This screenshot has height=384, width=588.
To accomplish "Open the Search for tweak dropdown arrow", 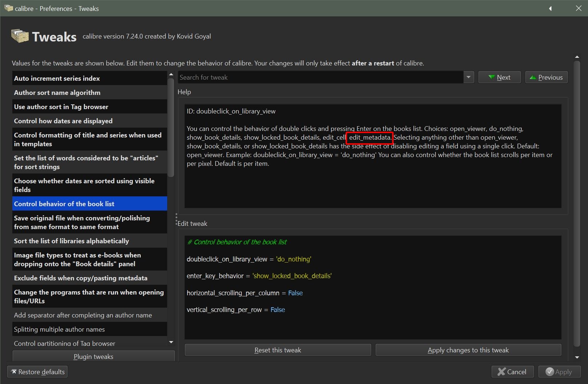I will click(x=468, y=77).
